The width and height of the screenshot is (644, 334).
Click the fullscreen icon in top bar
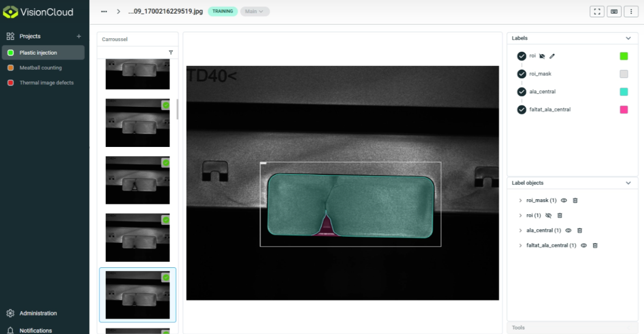(x=597, y=12)
